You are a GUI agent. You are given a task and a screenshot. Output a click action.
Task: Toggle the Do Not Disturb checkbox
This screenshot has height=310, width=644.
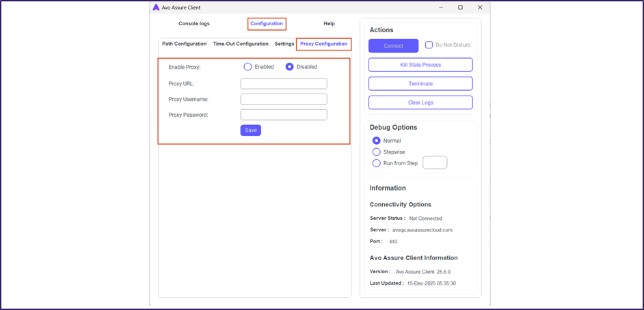pyautogui.click(x=429, y=45)
